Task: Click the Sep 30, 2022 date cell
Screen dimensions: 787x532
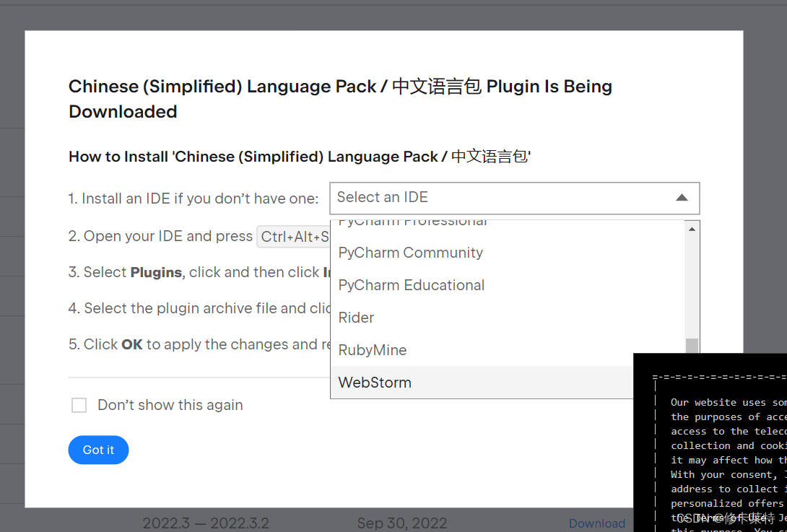Action: click(402, 523)
